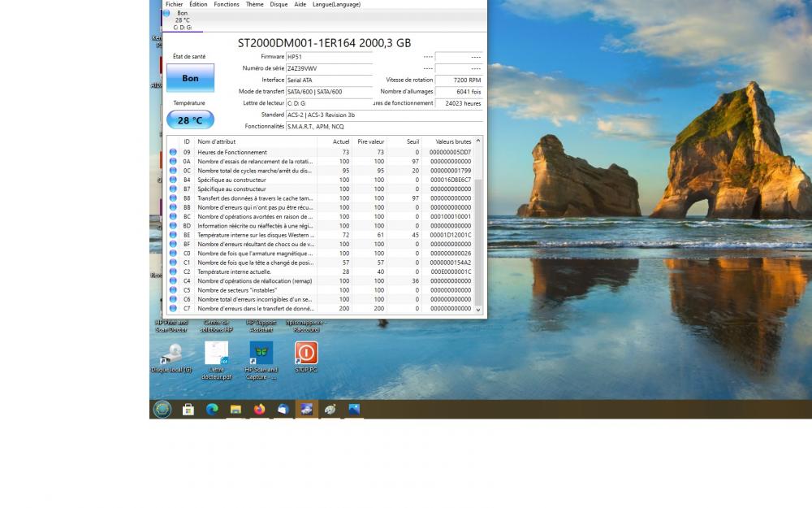Select the HP Scan and Capture desktop shortcut

tap(261, 361)
